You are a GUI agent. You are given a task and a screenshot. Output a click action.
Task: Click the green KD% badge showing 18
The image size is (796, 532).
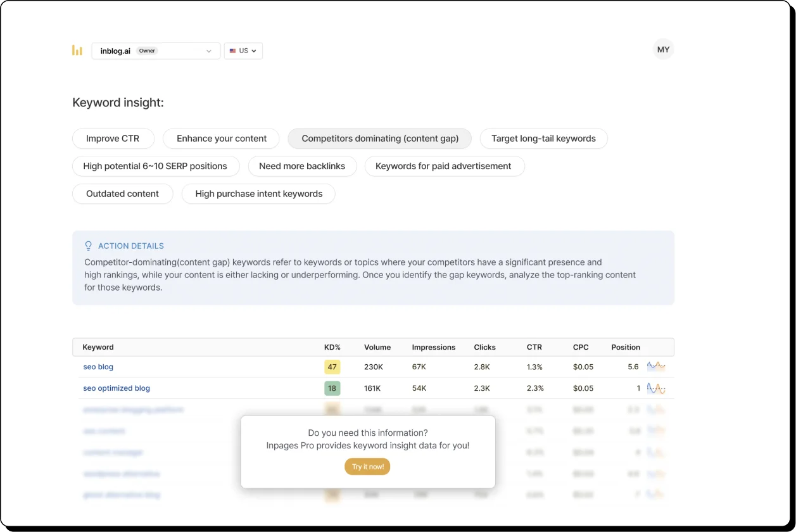tap(332, 388)
